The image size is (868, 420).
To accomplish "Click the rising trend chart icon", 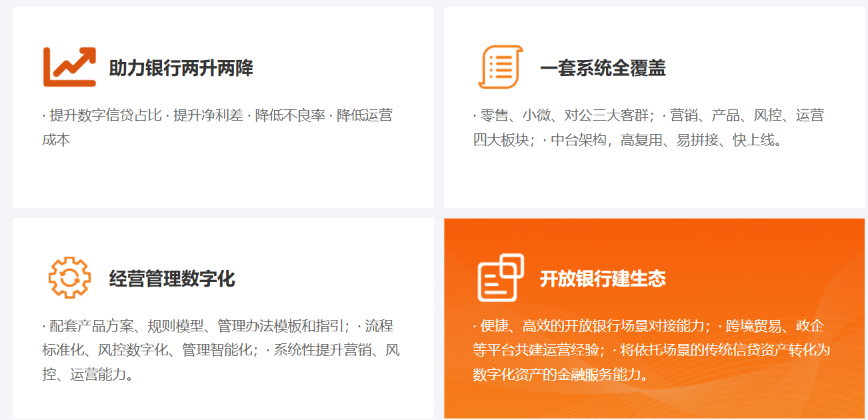I will tap(69, 67).
